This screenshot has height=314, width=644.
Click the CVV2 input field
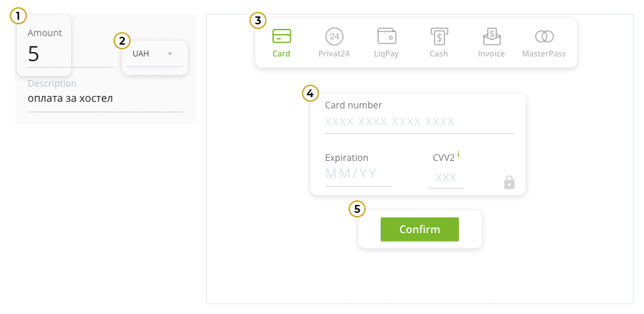pos(446,178)
